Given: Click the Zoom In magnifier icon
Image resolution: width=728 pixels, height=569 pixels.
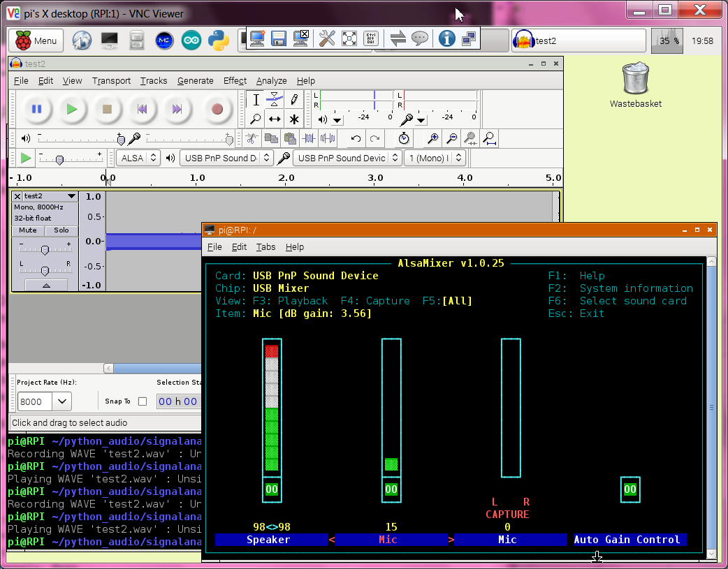Looking at the screenshot, I should 433,138.
